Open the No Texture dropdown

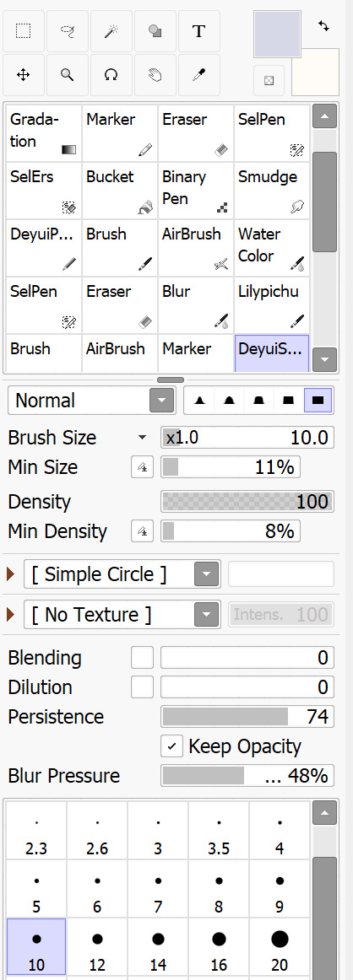[x=122, y=614]
